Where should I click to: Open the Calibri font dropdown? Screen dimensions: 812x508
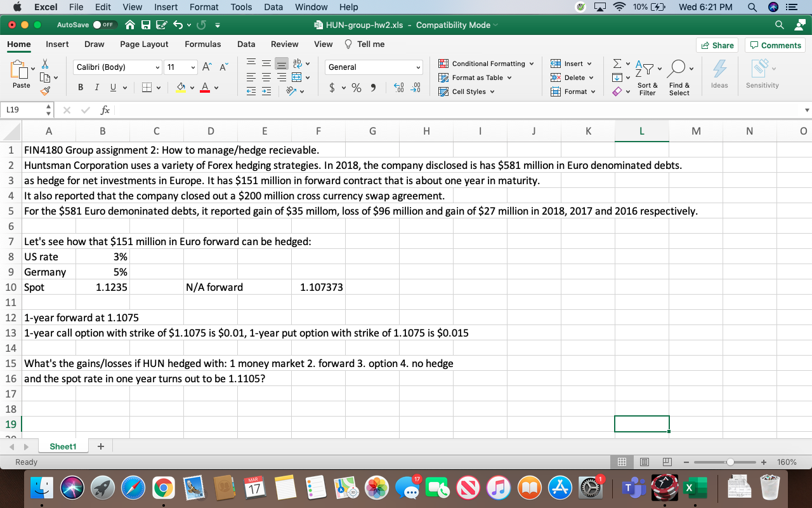157,67
